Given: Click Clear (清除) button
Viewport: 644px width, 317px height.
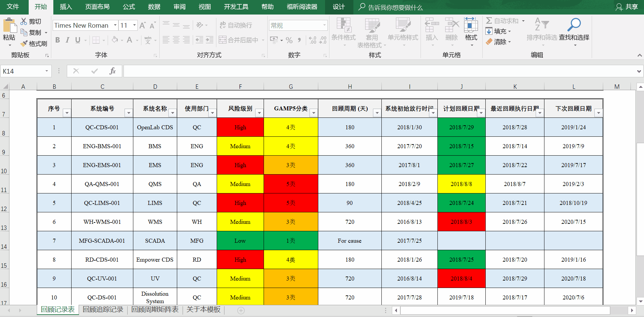Looking at the screenshot, I should tap(498, 42).
